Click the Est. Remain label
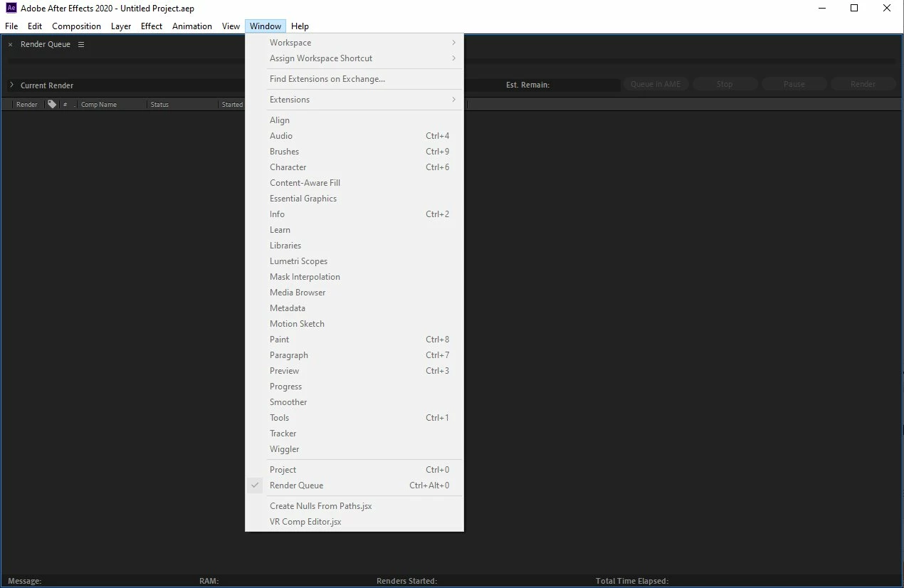Image resolution: width=904 pixels, height=588 pixels. (x=527, y=85)
